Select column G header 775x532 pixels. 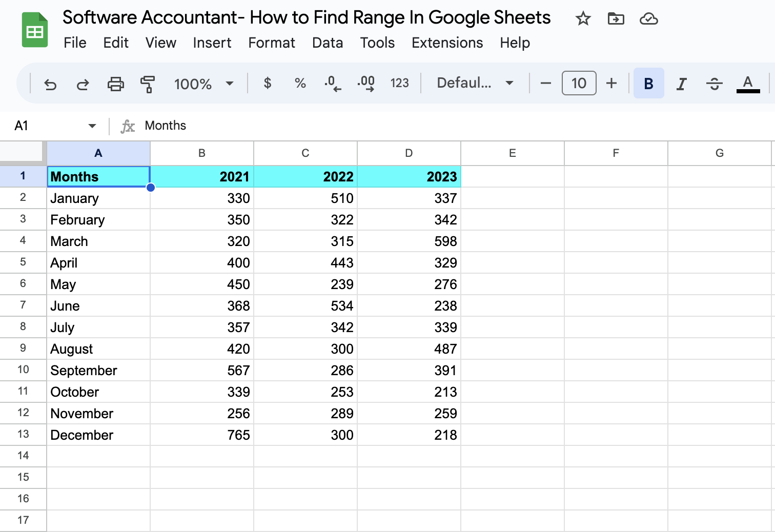pyautogui.click(x=720, y=153)
